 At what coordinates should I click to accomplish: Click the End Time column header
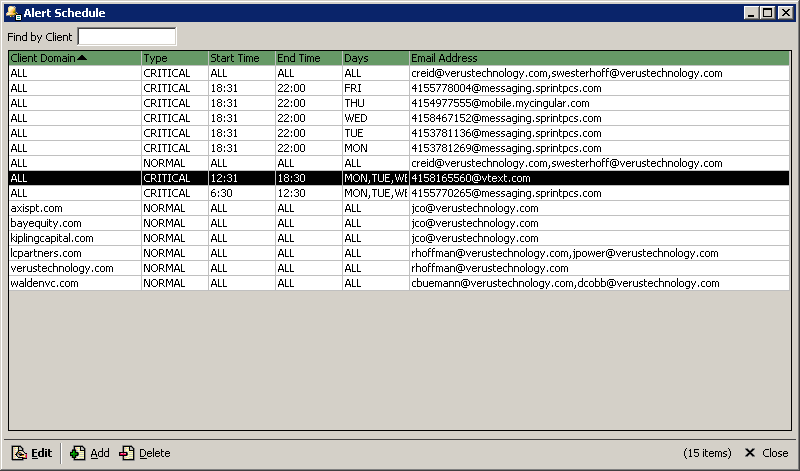[x=308, y=58]
